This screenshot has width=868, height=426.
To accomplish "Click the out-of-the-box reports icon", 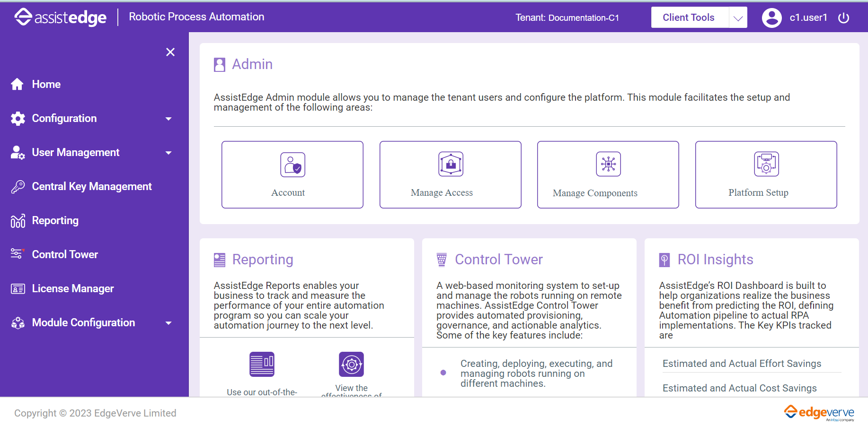I will coord(262,364).
